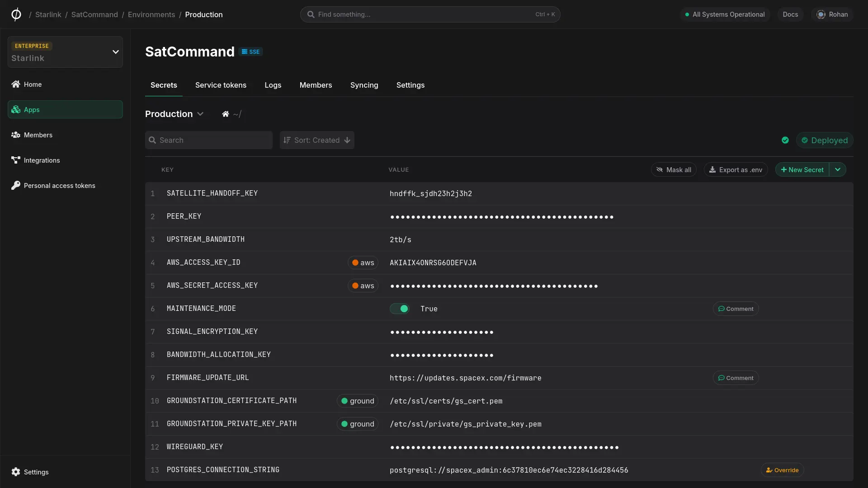Open Integrations from the sidebar
The width and height of the screenshot is (868, 488).
tap(42, 160)
